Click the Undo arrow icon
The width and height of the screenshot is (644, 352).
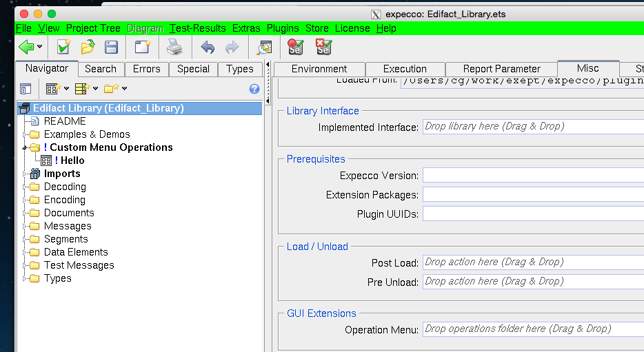point(207,47)
